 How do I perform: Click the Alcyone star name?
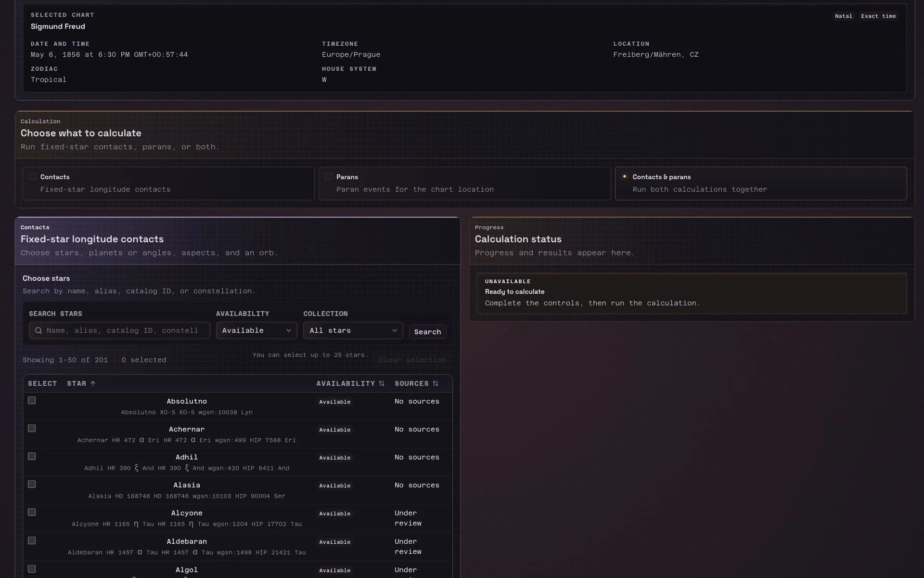187,513
